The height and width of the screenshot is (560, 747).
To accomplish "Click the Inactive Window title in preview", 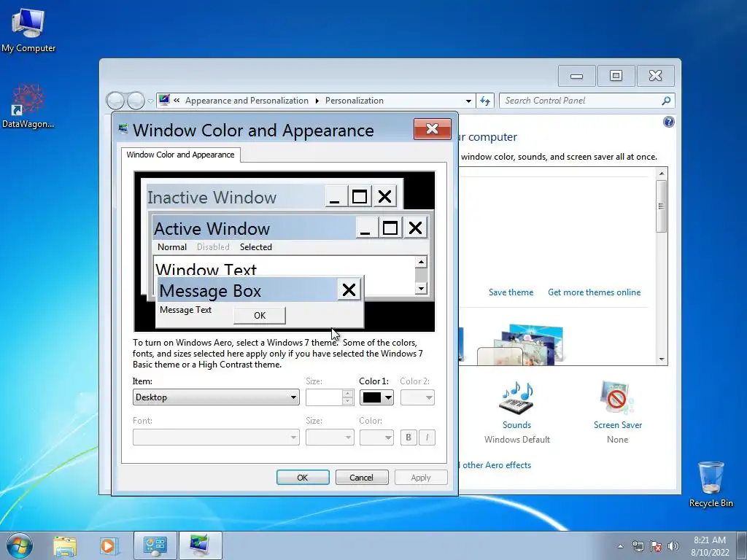I will point(212,197).
